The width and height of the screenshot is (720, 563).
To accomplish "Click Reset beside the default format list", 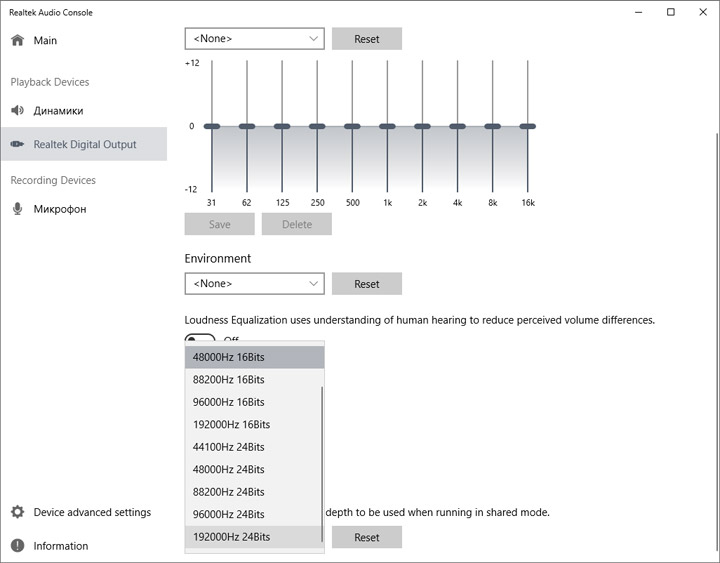I will coord(367,537).
